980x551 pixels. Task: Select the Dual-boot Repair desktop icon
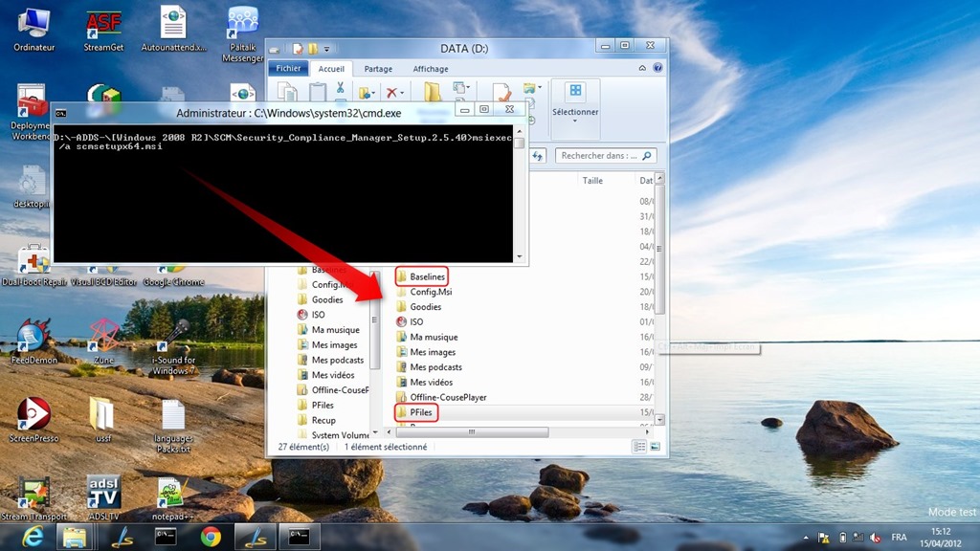pos(33,265)
